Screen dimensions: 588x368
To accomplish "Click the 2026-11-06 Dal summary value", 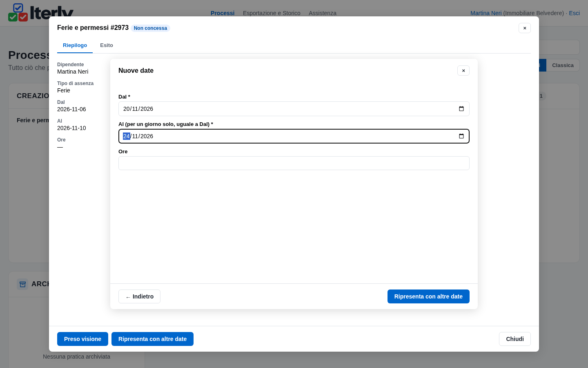I will click(71, 109).
